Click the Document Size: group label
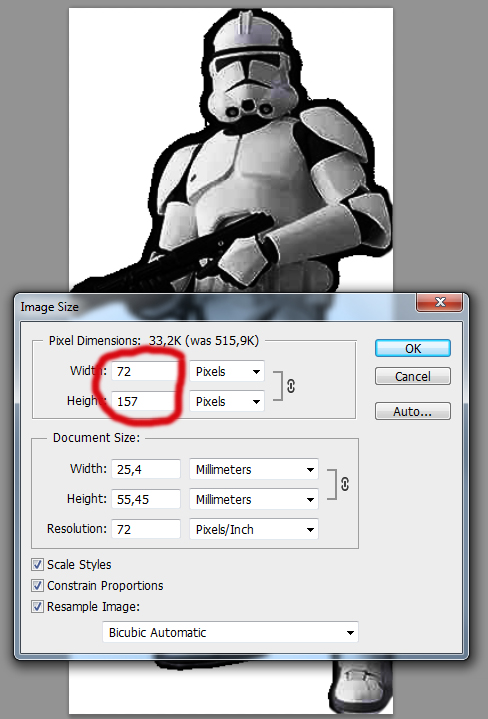This screenshot has width=488, height=719. tap(96, 437)
